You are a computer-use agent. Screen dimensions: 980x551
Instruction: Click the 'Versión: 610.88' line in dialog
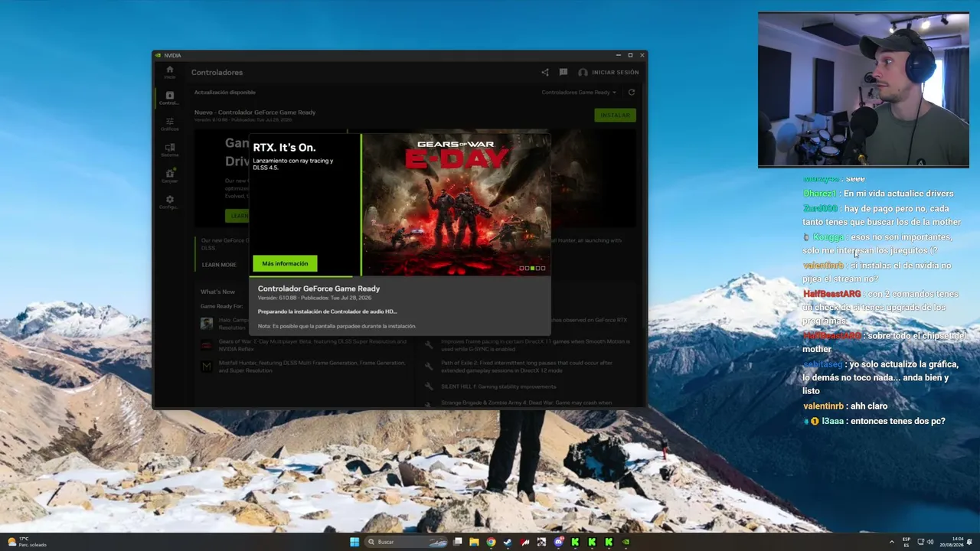point(315,298)
